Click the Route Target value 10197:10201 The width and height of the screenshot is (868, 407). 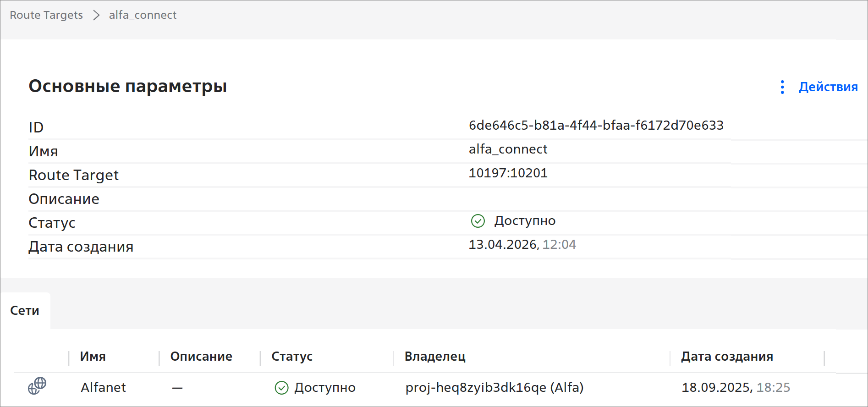click(x=508, y=173)
